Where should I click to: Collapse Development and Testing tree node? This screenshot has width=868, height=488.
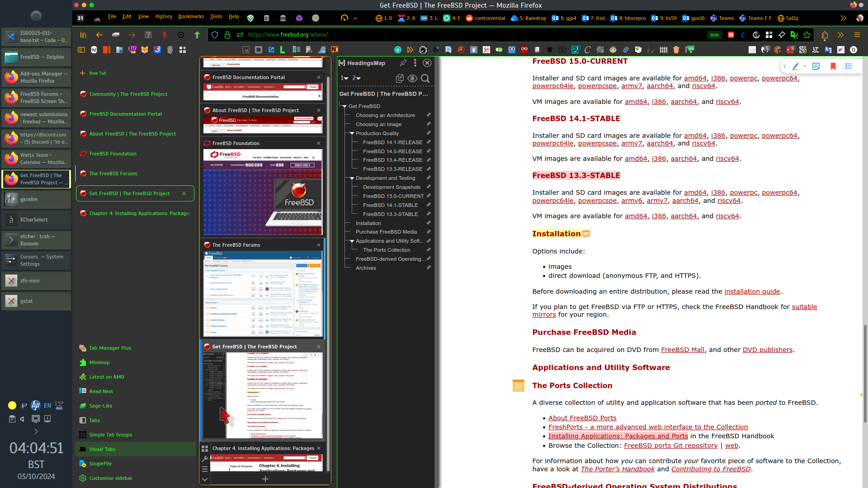click(352, 178)
